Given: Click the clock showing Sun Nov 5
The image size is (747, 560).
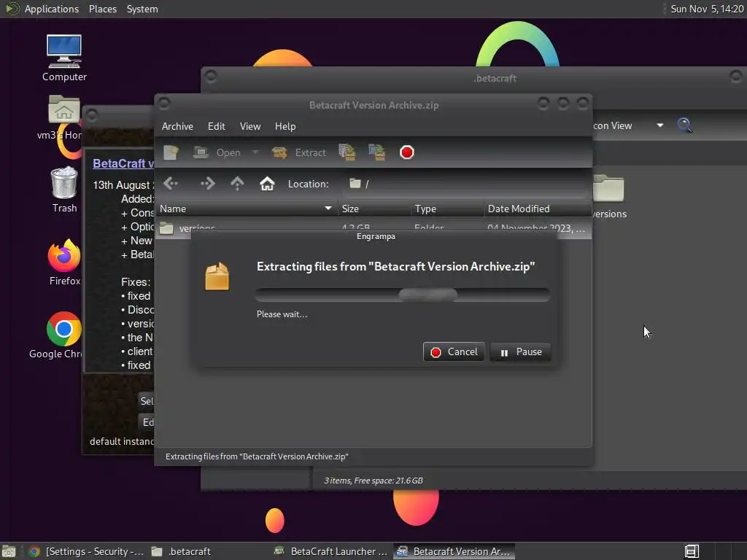Looking at the screenshot, I should pyautogui.click(x=707, y=9).
